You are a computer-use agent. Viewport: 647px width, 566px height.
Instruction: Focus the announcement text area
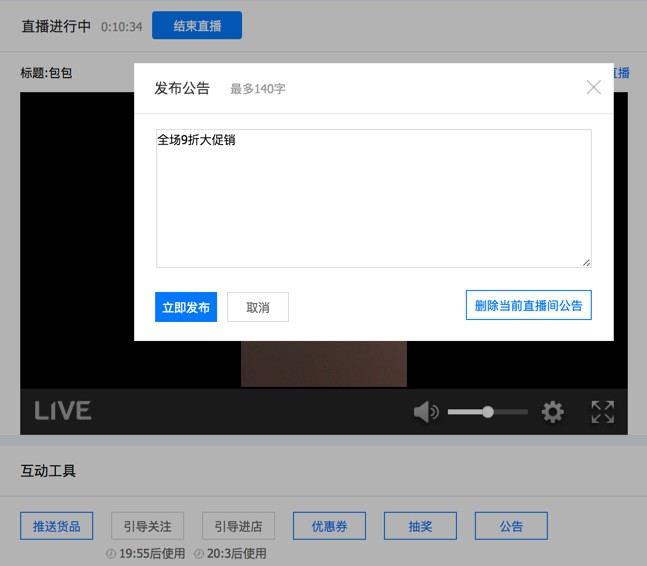373,198
